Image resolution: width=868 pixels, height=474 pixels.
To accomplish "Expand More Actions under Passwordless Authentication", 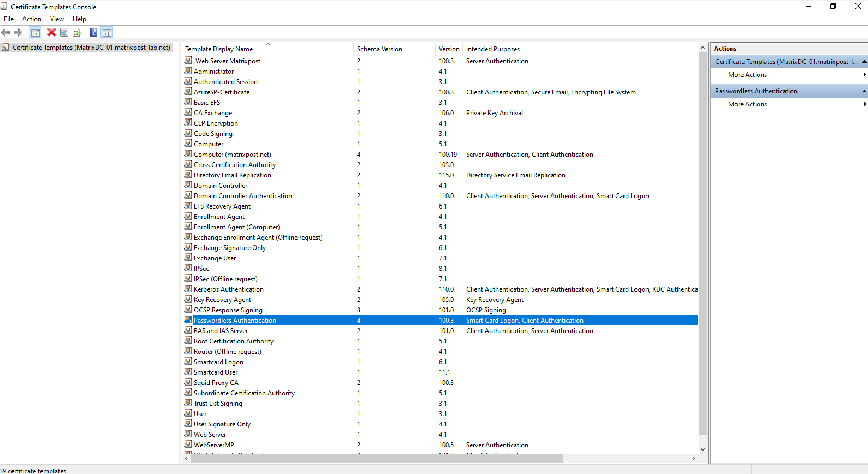I will [789, 104].
